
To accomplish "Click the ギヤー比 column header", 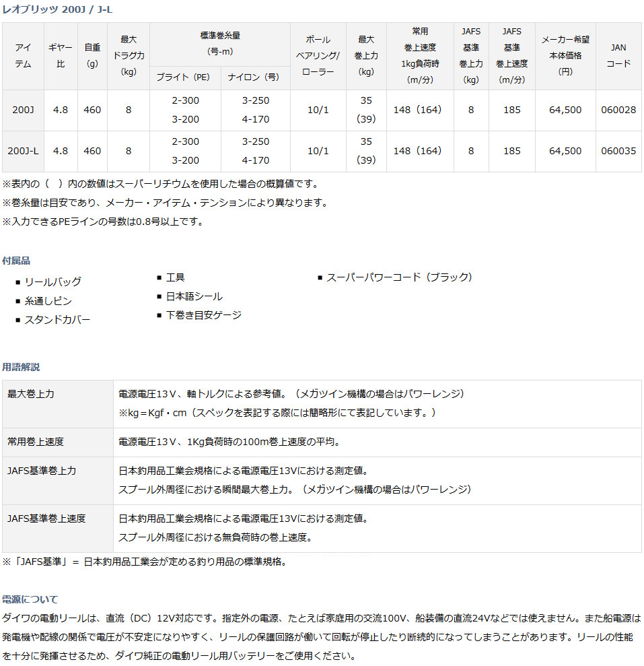I will 61,56.
